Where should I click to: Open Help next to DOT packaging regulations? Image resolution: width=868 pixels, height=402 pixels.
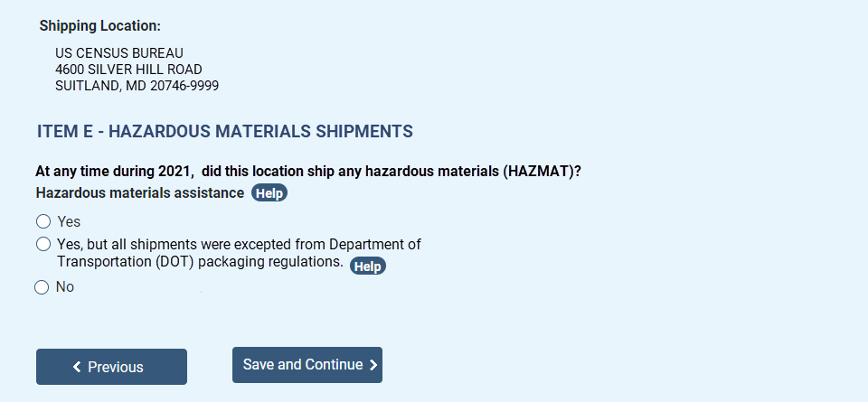pyautogui.click(x=367, y=266)
